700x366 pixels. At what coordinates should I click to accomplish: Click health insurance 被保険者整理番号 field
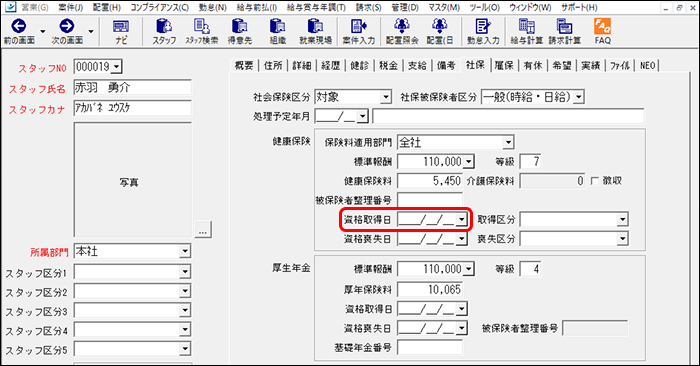(430, 200)
